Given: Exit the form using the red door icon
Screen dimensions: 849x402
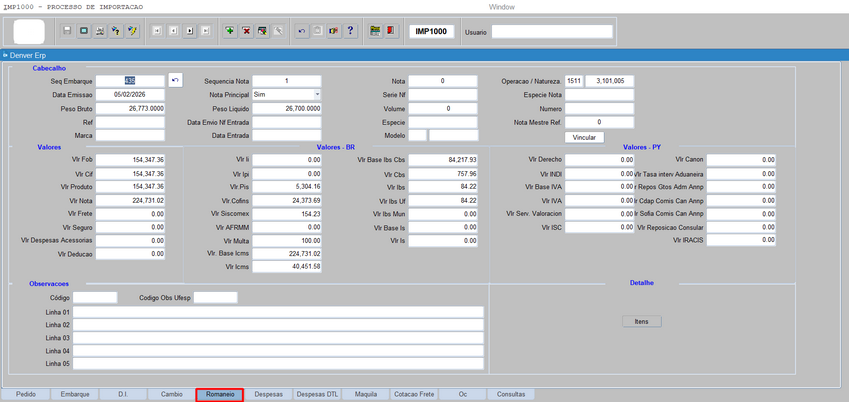Looking at the screenshot, I should 391,31.
